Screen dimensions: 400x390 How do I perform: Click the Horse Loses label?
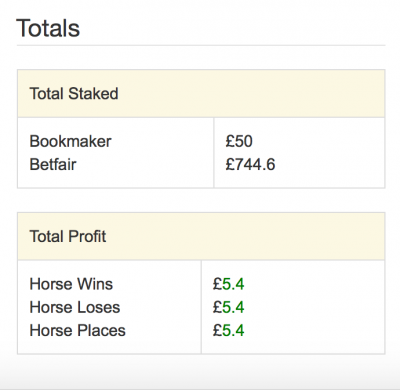pos(75,307)
